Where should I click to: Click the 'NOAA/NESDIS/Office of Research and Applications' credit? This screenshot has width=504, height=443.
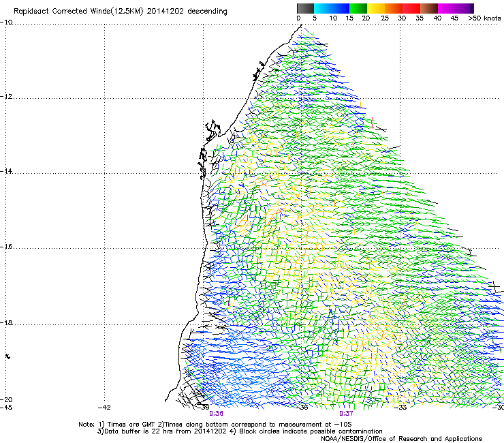[x=401, y=439]
